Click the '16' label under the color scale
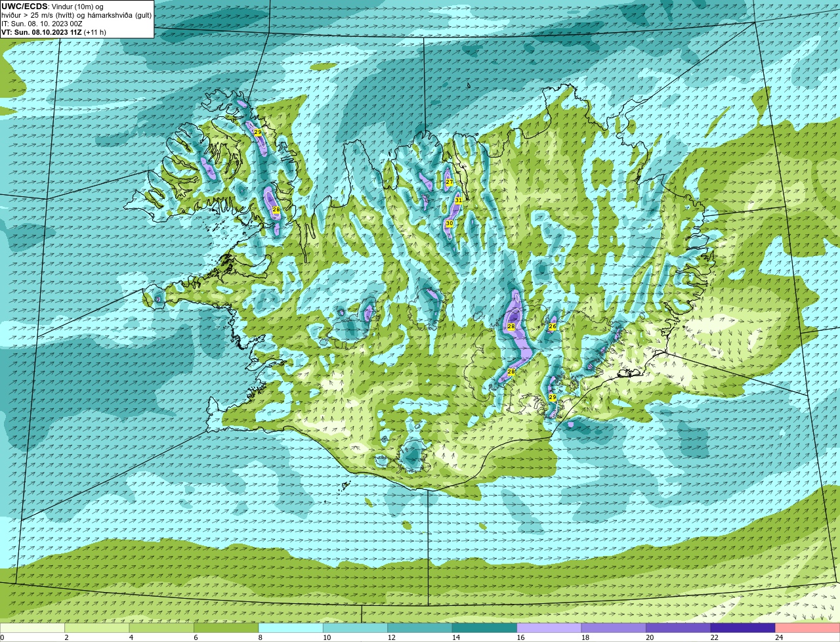 coord(520,637)
